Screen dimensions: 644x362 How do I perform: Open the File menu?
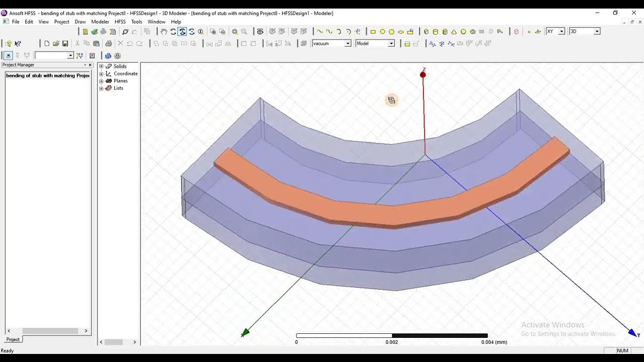tap(16, 22)
